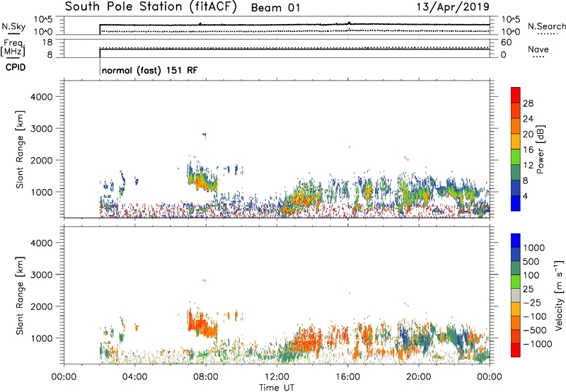Click the '08:00' time axis label
Image resolution: width=566 pixels, height=392 pixels.
click(x=206, y=377)
